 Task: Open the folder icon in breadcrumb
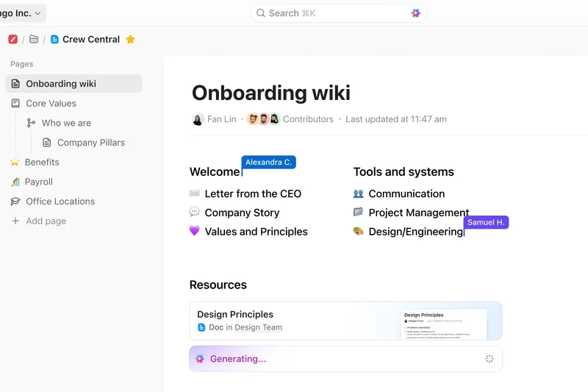(x=34, y=40)
